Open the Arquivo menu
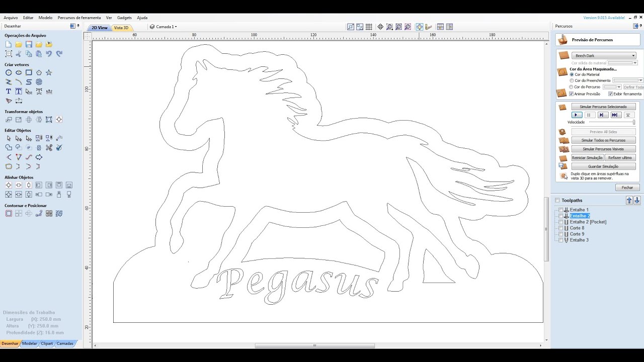This screenshot has width=644, height=362. click(11, 18)
